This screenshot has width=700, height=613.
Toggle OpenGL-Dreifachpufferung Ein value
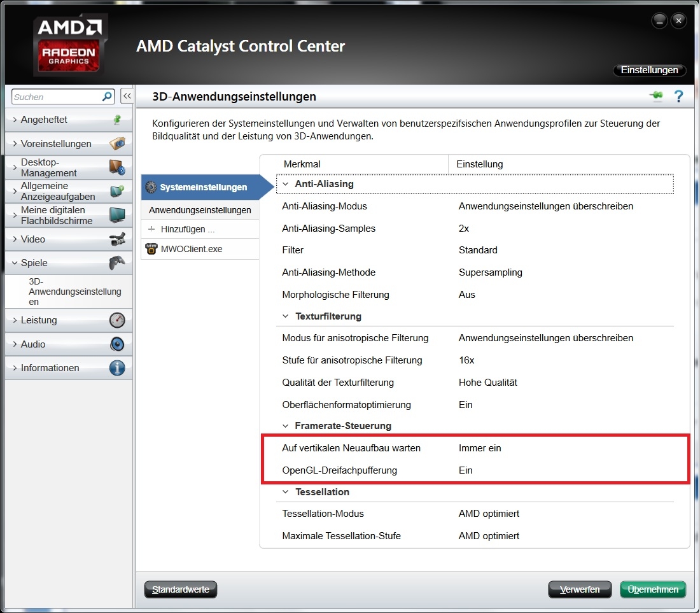(x=465, y=470)
